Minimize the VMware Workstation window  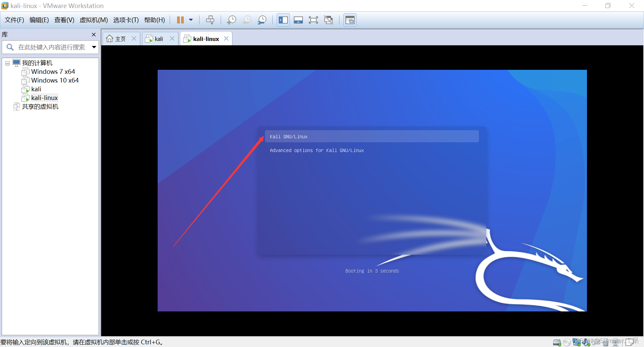click(x=585, y=6)
